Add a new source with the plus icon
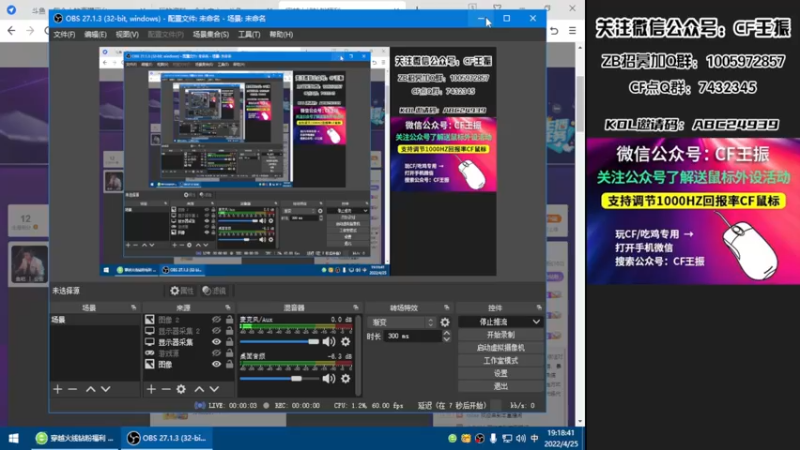The height and width of the screenshot is (450, 800). click(x=151, y=389)
